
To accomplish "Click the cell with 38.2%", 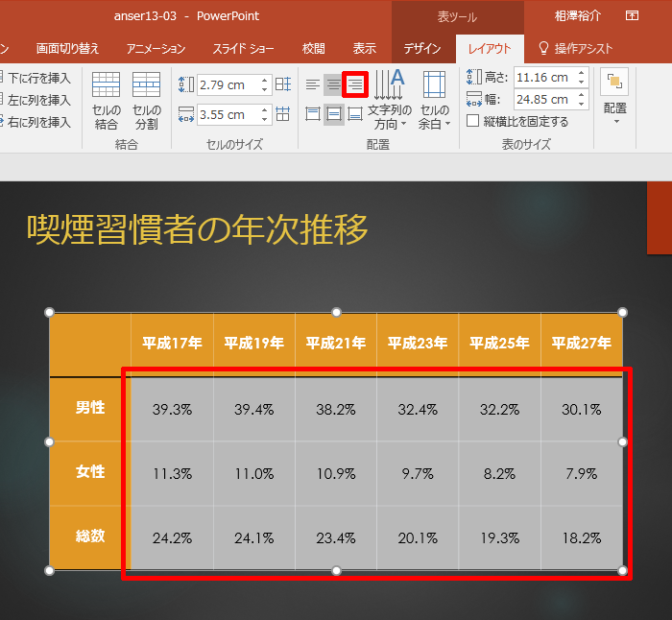I will coord(336,409).
